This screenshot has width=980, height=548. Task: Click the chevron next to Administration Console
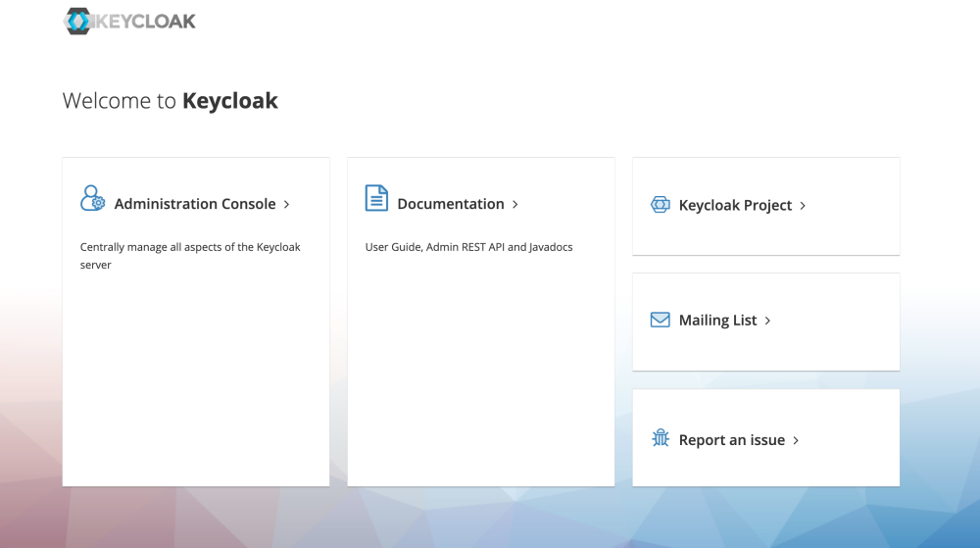(287, 204)
